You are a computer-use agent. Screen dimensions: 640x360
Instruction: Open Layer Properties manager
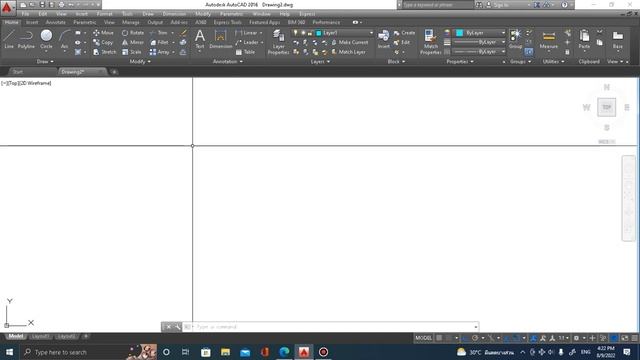278,42
